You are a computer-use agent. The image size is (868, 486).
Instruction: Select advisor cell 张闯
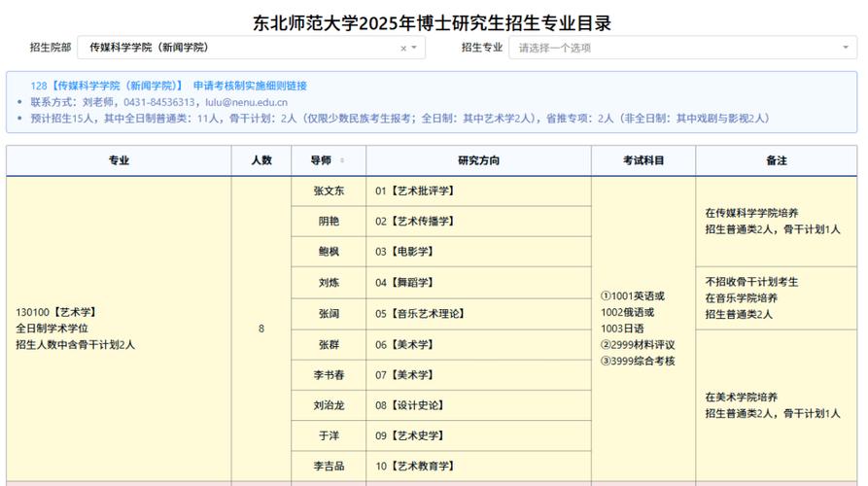(329, 314)
